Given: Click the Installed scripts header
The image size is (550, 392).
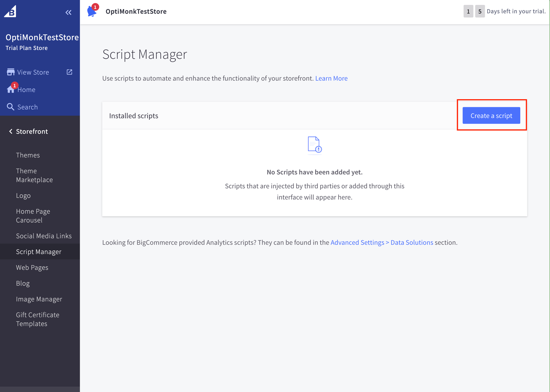Looking at the screenshot, I should 134,116.
